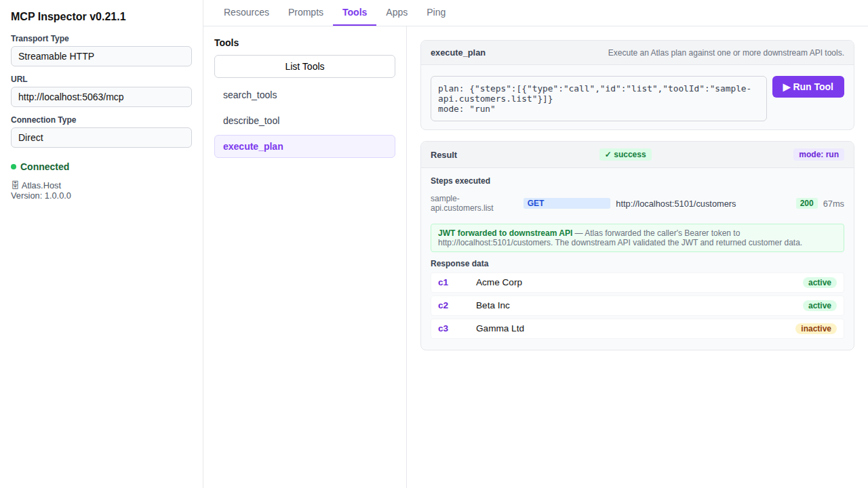
Task: Click the Run Tool button
Action: 808,87
